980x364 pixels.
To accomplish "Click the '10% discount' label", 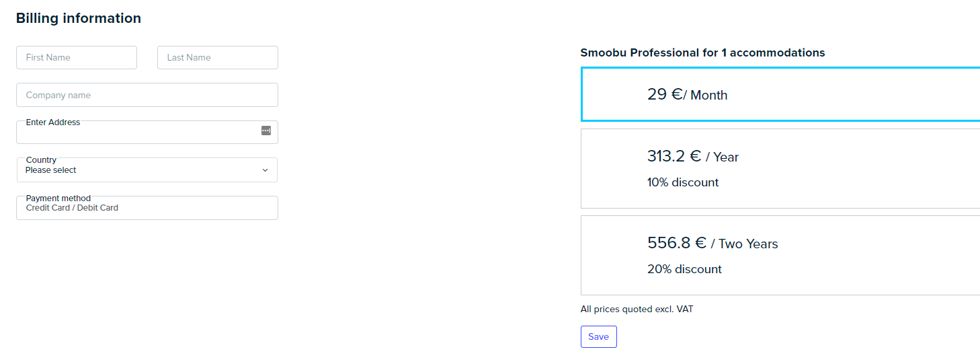I will point(683,182).
